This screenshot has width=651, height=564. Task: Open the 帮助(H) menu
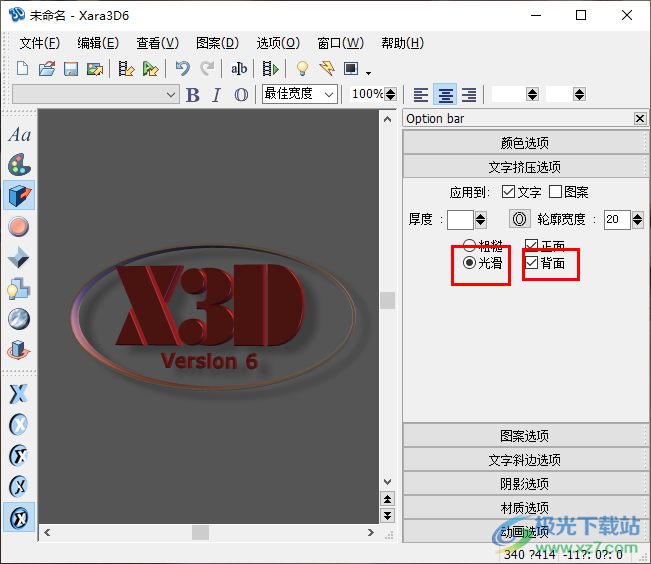(402, 43)
